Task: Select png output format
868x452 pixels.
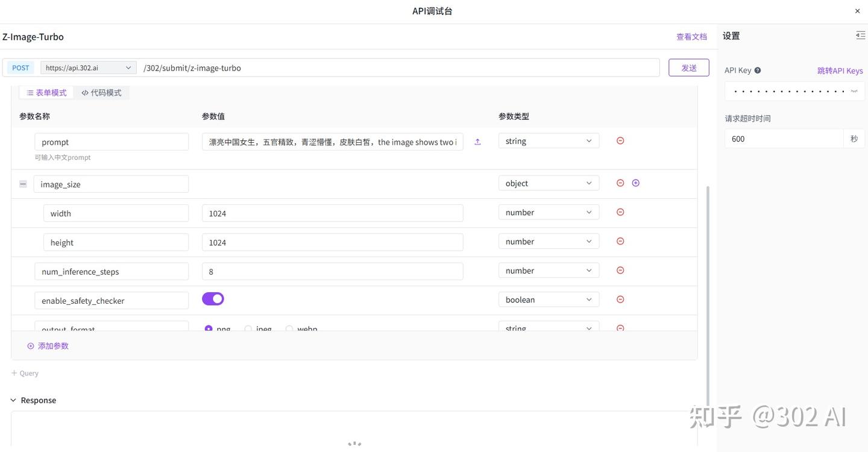Action: [209, 328]
